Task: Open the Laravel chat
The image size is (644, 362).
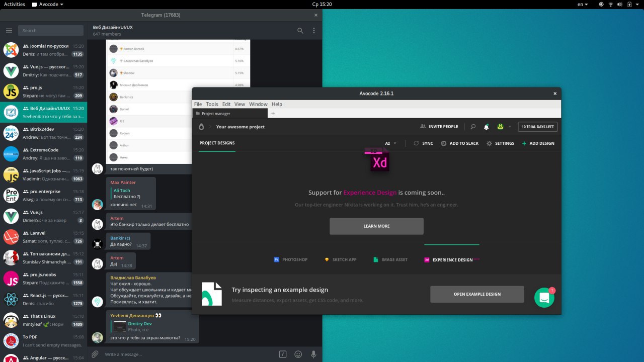Action: click(44, 237)
